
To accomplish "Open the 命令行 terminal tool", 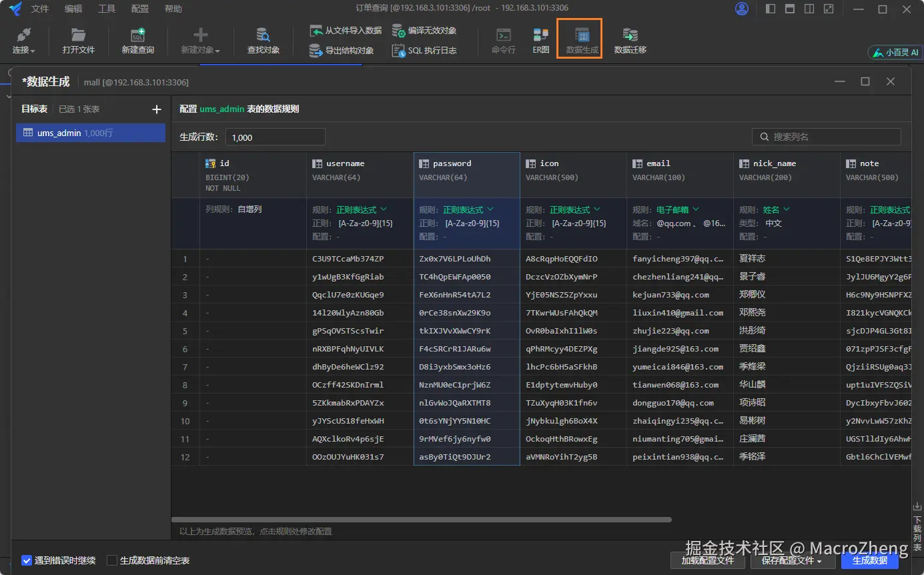I will [x=504, y=41].
